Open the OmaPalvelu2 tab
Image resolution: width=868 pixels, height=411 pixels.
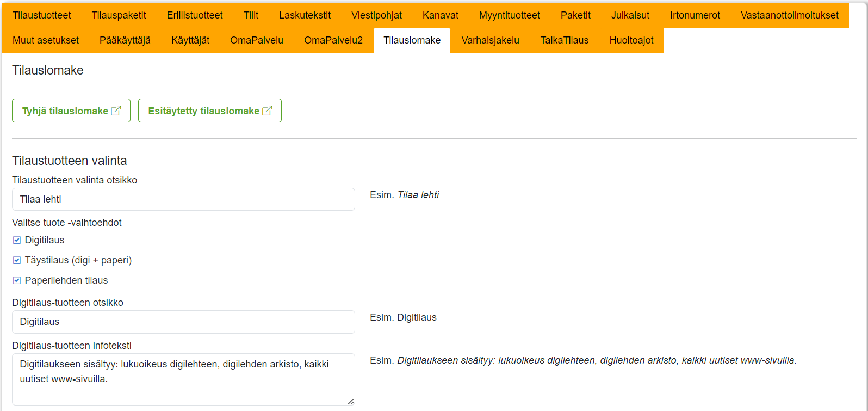333,40
